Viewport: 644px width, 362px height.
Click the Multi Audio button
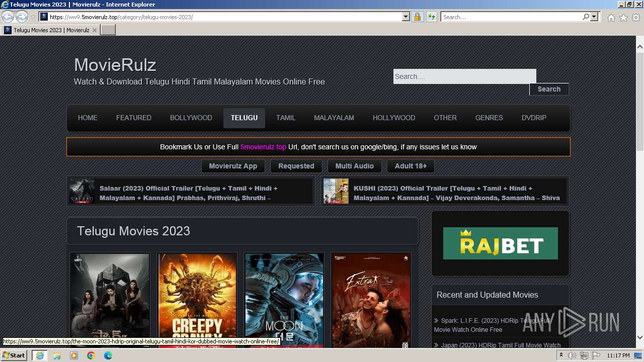pos(355,166)
